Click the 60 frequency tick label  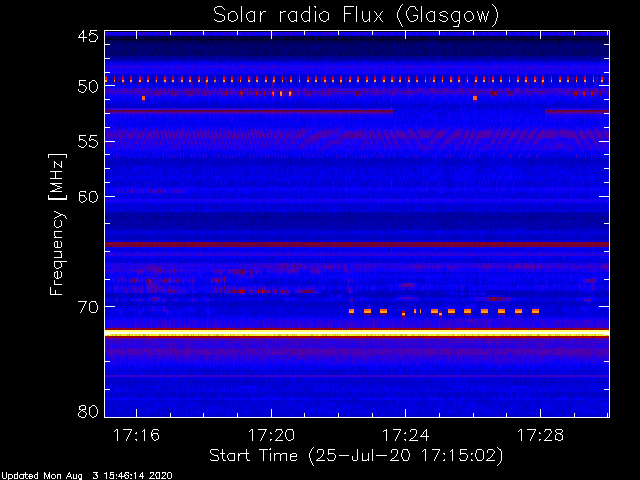point(88,197)
